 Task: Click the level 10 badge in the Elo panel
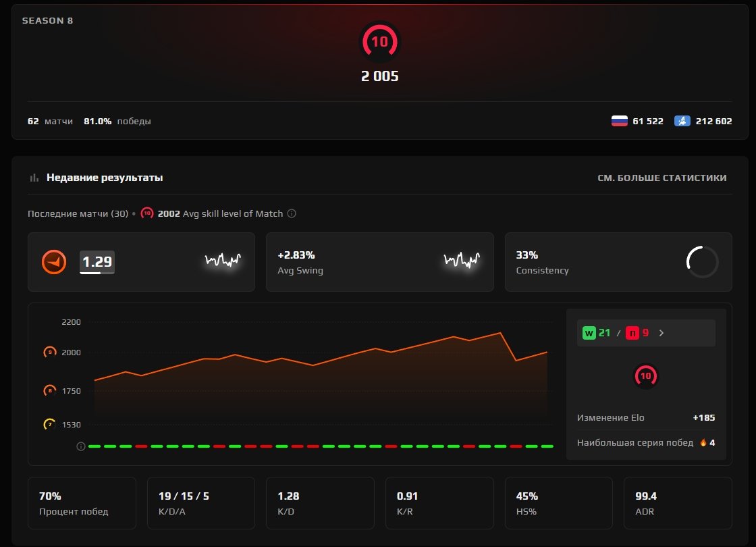(645, 375)
